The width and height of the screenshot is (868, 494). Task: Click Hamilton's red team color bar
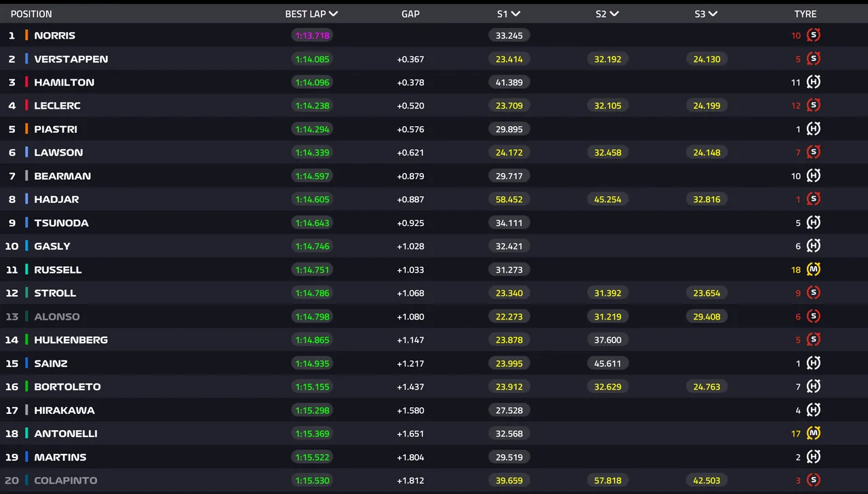(26, 82)
